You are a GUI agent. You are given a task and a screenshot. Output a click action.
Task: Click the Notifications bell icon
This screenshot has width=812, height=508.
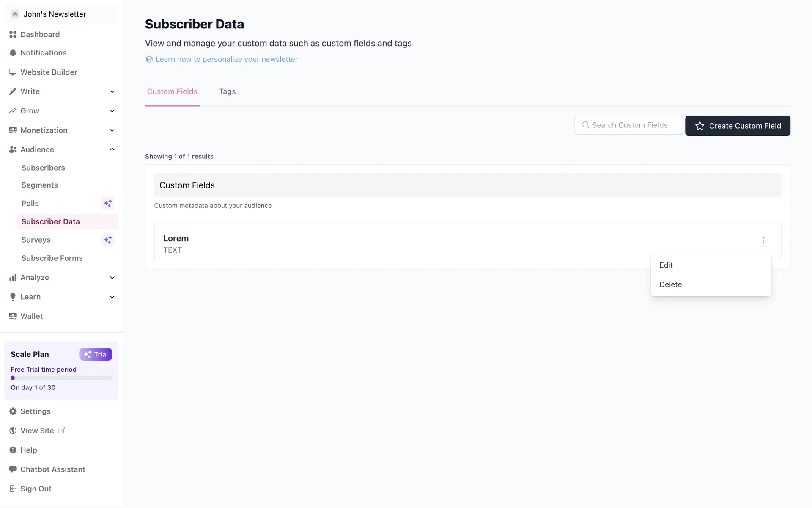(13, 53)
